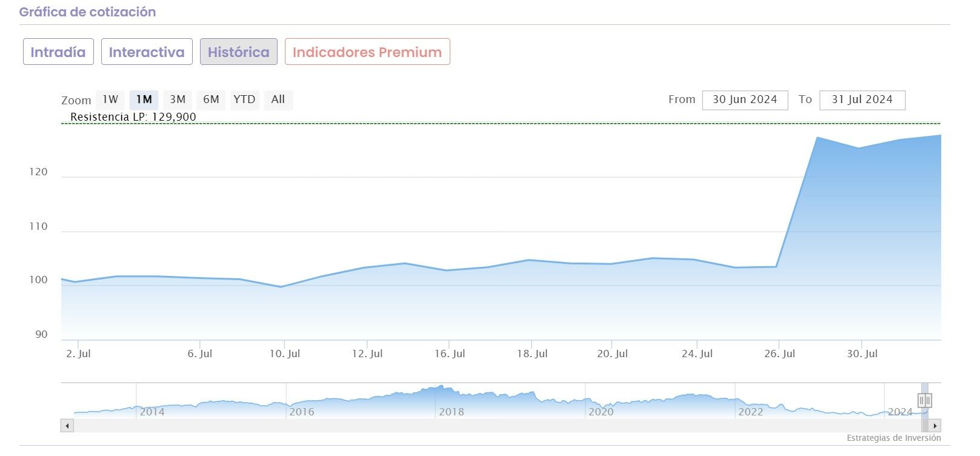Set zoom range to 1M

click(144, 99)
